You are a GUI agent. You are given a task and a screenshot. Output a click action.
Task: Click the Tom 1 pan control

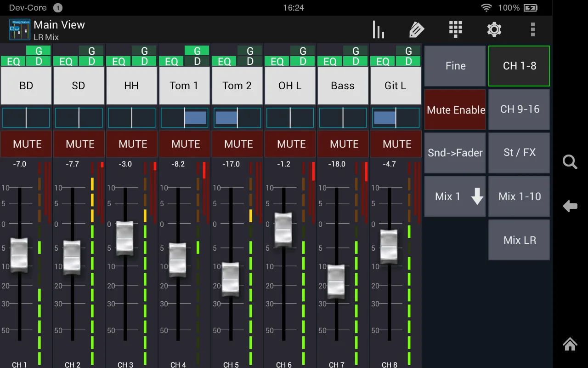click(x=184, y=118)
